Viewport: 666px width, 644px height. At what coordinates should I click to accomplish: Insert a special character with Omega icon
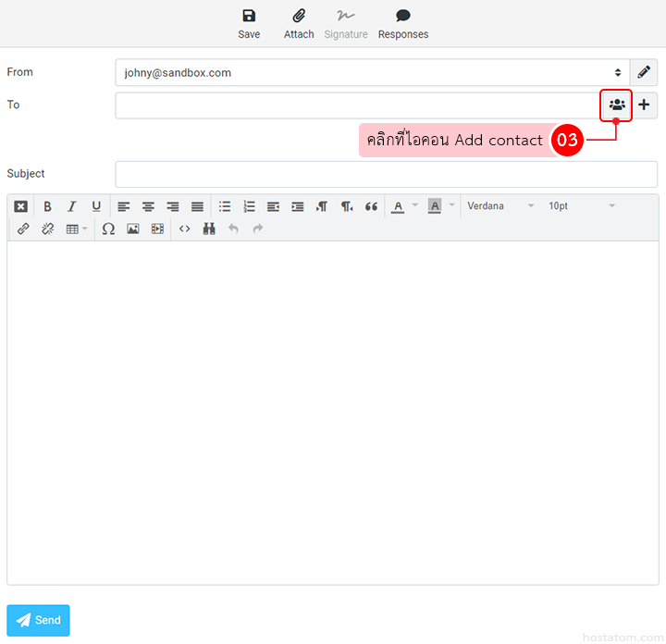[x=108, y=229]
